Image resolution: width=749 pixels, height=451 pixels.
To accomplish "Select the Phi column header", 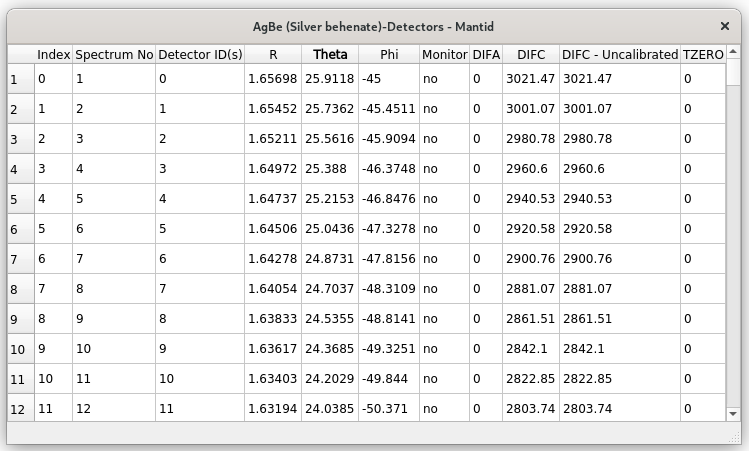I will click(x=388, y=54).
